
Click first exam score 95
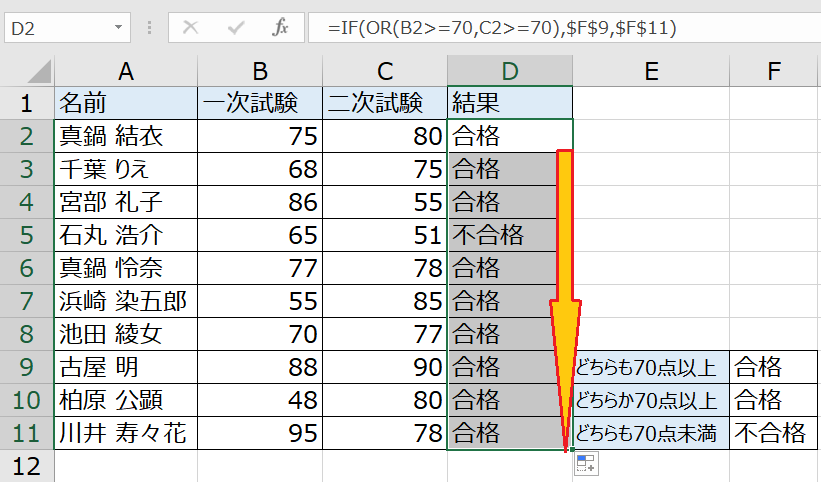tap(260, 433)
